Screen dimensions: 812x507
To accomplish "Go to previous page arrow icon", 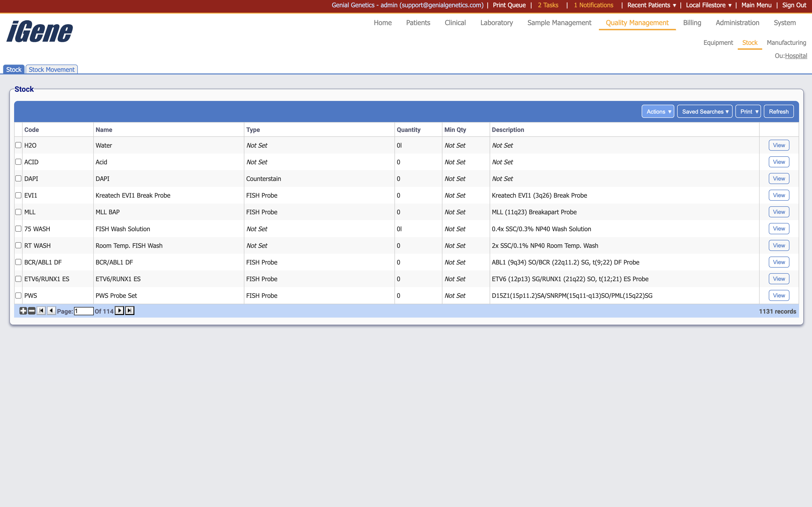I will coord(51,311).
